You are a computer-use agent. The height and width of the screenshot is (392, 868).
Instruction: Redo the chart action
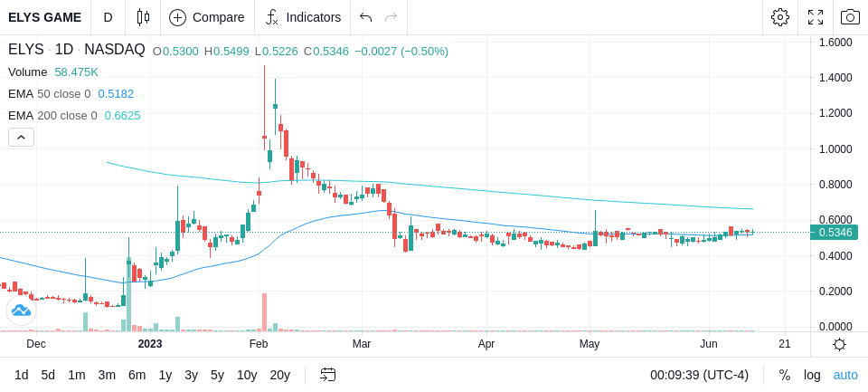[391, 17]
